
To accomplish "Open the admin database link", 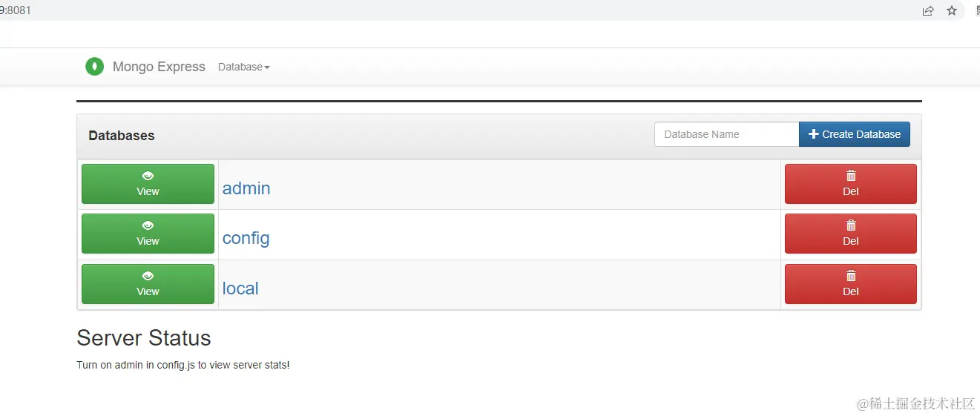I will 246,188.
